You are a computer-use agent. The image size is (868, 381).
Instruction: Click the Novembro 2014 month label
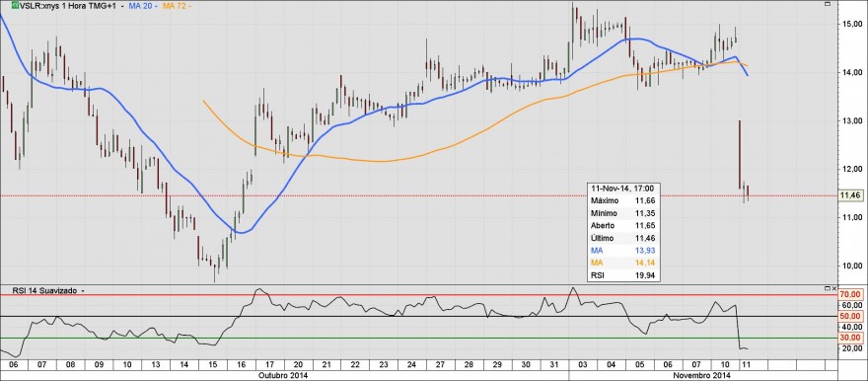[x=701, y=375]
